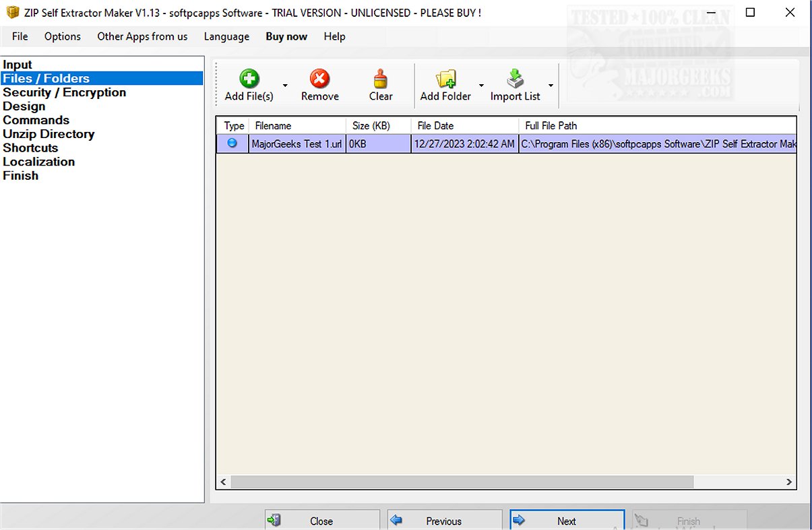This screenshot has width=812, height=530.
Task: Select Input step in sidebar
Action: click(x=18, y=65)
